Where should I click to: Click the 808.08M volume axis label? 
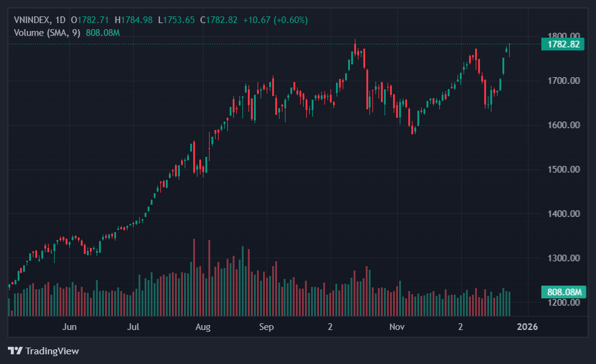coord(562,292)
